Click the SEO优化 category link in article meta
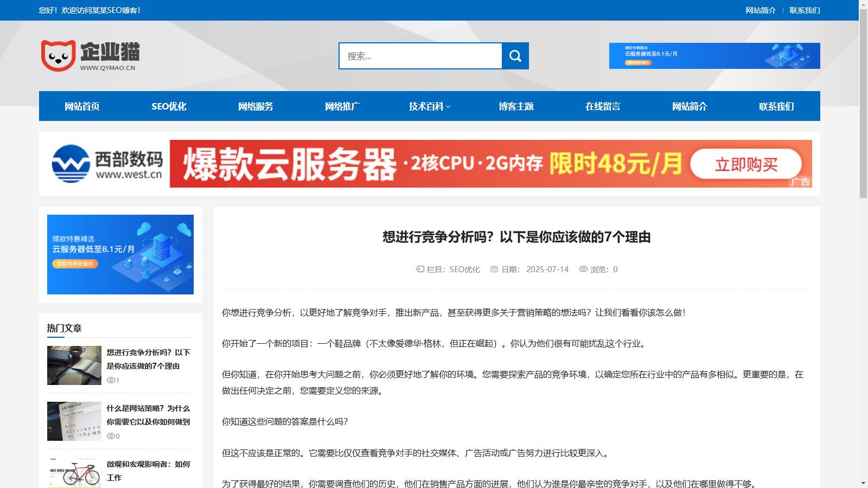The image size is (868, 488). click(x=465, y=269)
